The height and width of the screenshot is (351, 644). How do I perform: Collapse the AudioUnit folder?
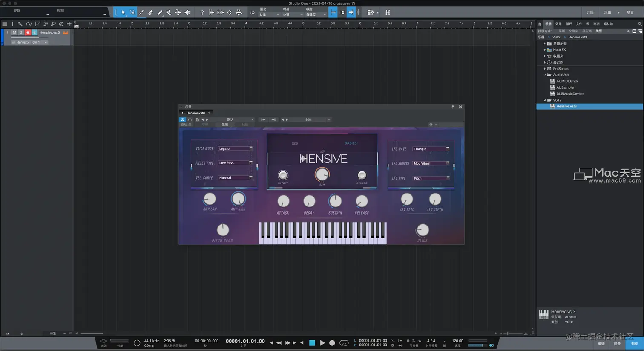click(x=545, y=75)
